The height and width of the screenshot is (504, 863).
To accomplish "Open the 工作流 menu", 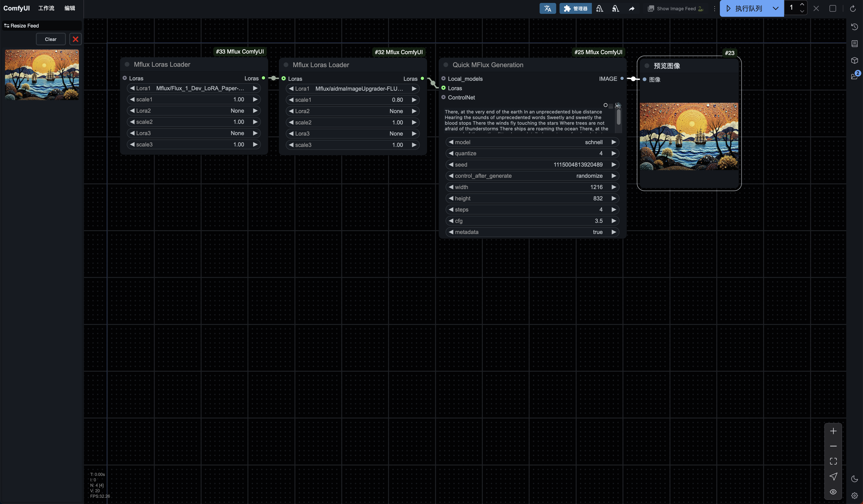I will pos(46,8).
